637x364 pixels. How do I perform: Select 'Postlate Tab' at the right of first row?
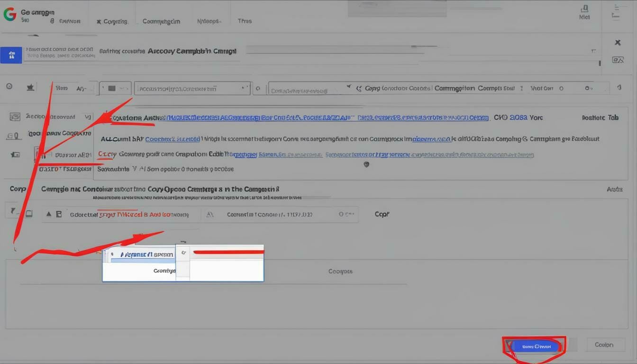(x=600, y=118)
